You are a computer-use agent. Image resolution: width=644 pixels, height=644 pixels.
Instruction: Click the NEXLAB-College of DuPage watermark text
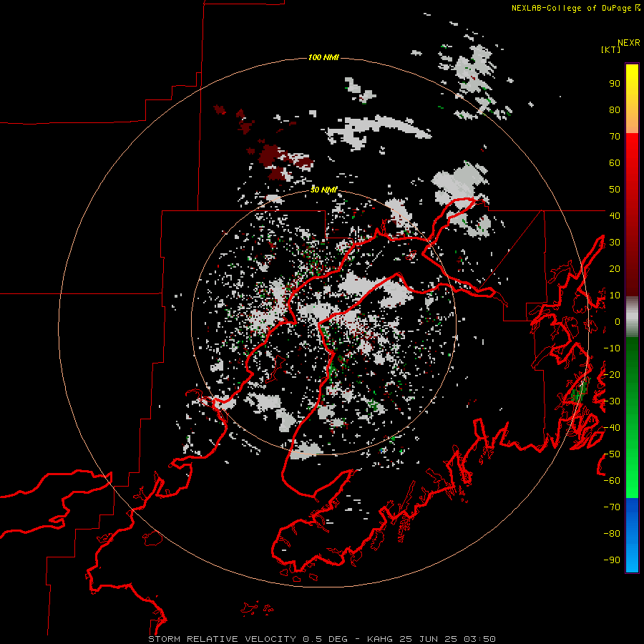coord(571,8)
